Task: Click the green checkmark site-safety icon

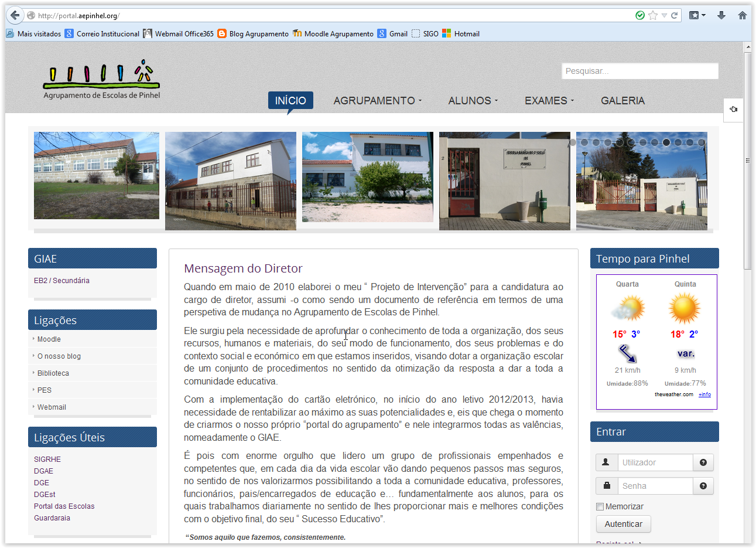Action: [640, 15]
